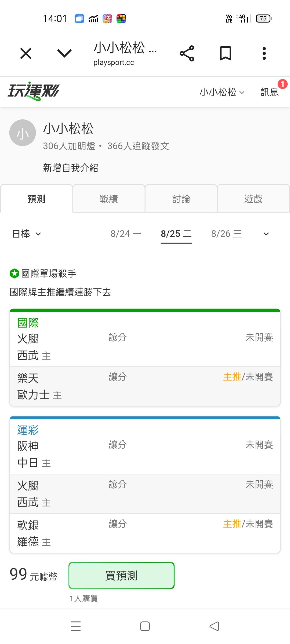
Task: Collapse the browser sheet with down chevron
Action: click(x=64, y=53)
